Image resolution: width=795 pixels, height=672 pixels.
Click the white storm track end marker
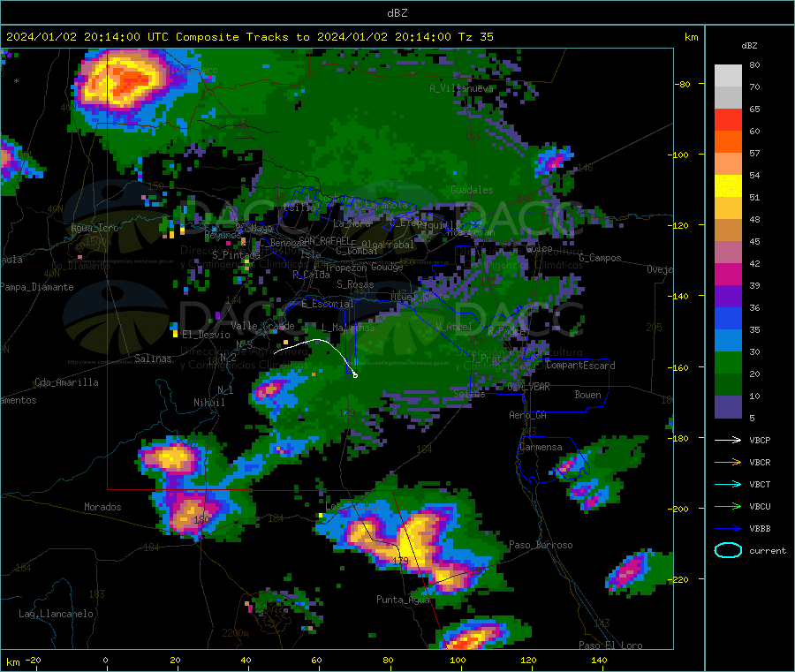(355, 375)
